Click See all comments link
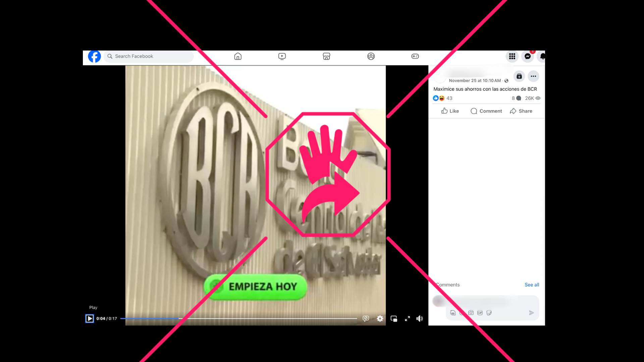 click(532, 285)
